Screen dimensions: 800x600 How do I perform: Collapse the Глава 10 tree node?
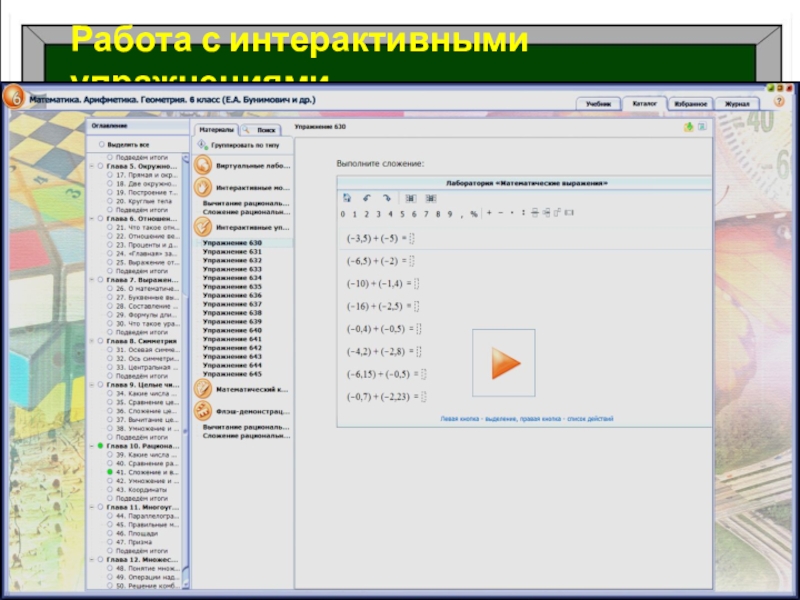(92, 446)
